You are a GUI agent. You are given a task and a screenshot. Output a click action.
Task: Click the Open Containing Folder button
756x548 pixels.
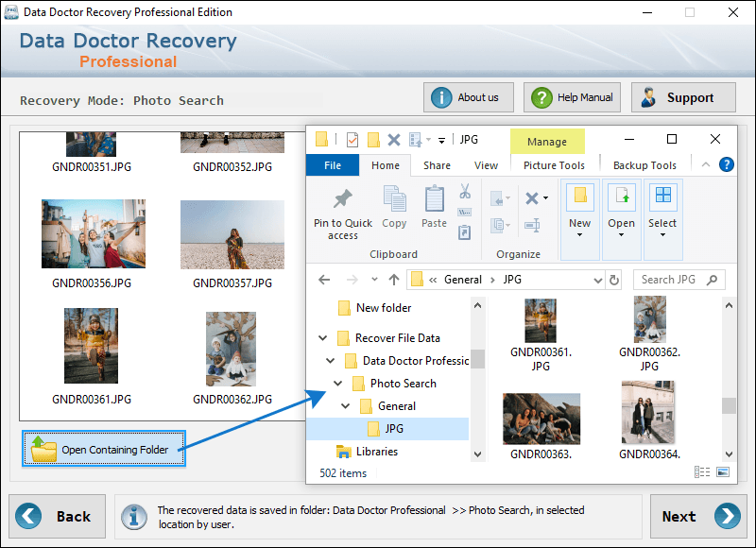point(104,449)
